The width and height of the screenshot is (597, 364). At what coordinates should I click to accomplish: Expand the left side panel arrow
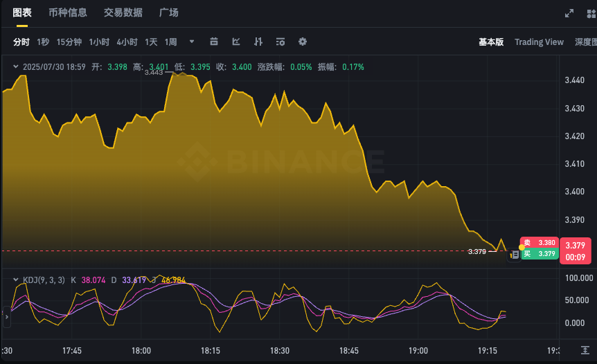coord(6,317)
